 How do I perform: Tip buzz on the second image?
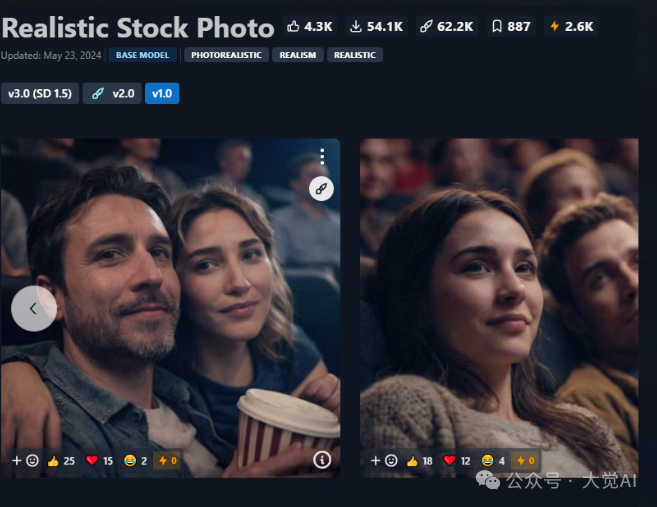(x=526, y=461)
